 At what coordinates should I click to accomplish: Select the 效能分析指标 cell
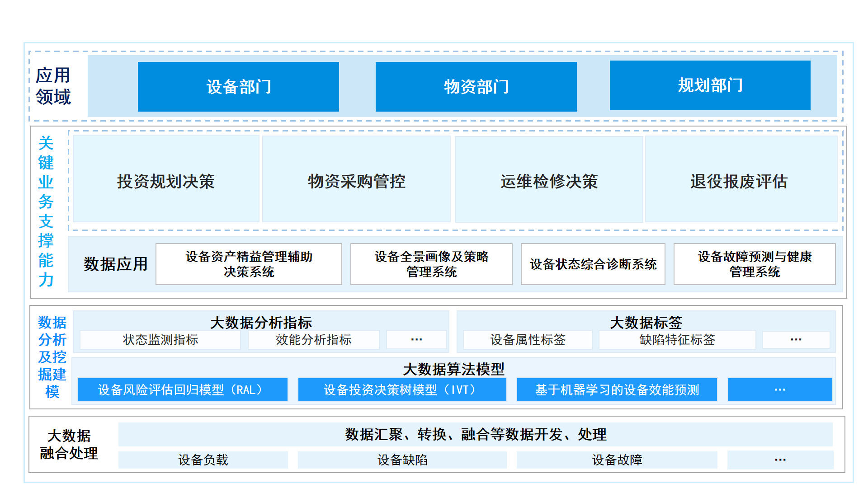314,340
